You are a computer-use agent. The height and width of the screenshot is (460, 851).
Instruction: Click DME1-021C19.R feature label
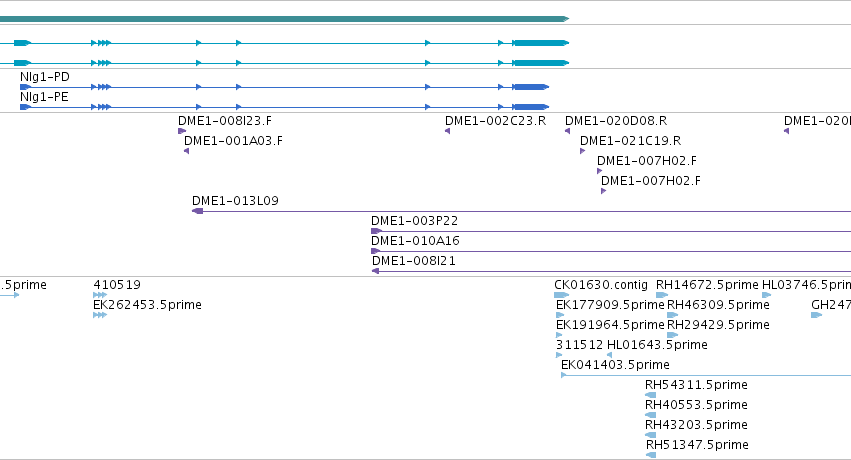pyautogui.click(x=630, y=141)
